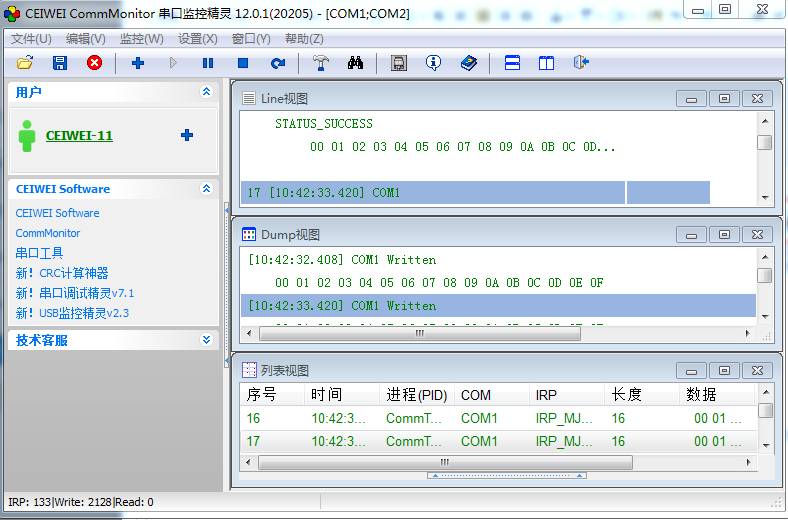Viewport: 788px width, 520px height.
Task: Sort list by 时间 column header
Action: (342, 394)
